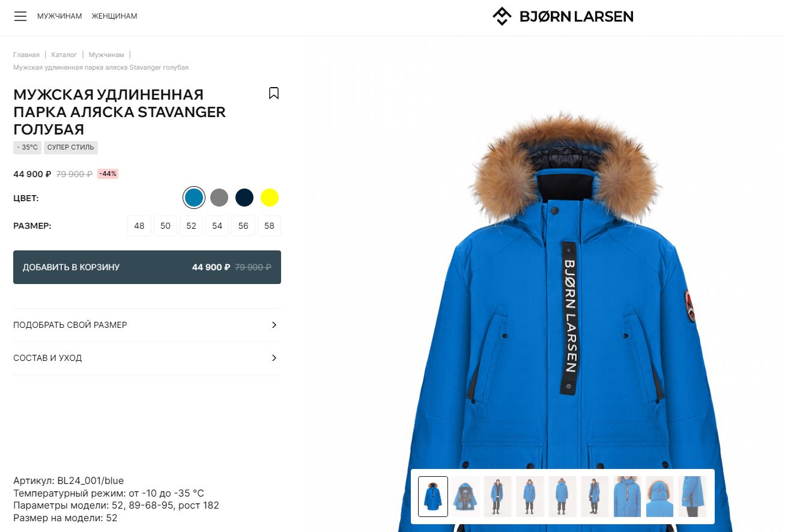Choose the grey color swatch
Screen dimensions: 785x532
click(x=219, y=198)
